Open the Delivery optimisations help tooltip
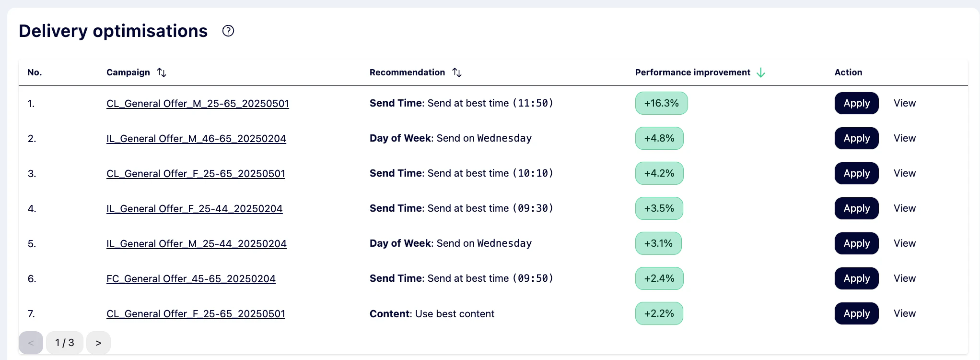980x360 pixels. [x=228, y=31]
